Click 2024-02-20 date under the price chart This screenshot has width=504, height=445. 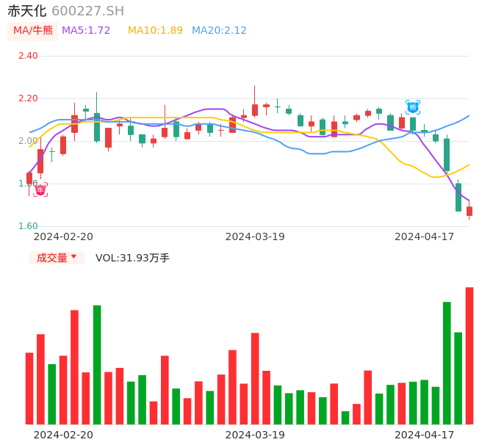pyautogui.click(x=63, y=236)
